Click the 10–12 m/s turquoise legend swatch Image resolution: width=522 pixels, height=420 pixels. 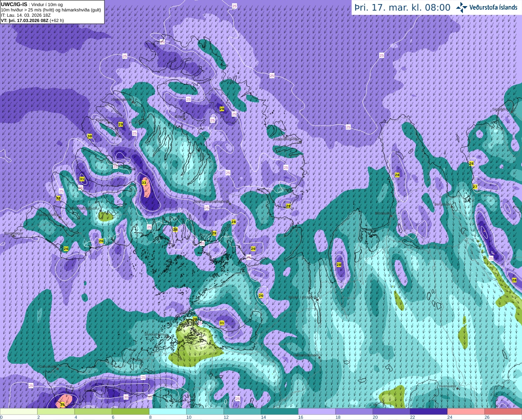point(205,411)
